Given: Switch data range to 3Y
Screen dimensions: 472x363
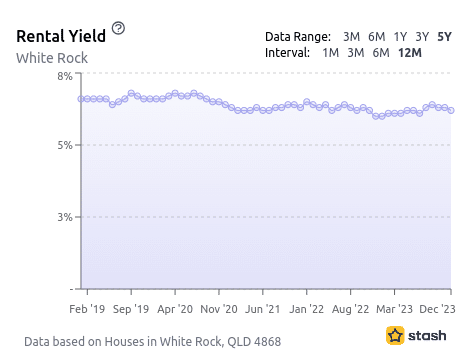Looking at the screenshot, I should [x=422, y=37].
